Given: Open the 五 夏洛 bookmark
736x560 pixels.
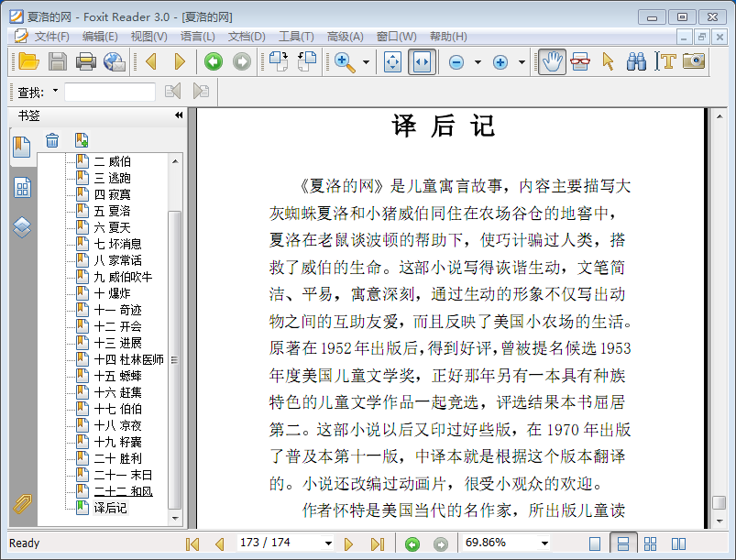Looking at the screenshot, I should (112, 211).
